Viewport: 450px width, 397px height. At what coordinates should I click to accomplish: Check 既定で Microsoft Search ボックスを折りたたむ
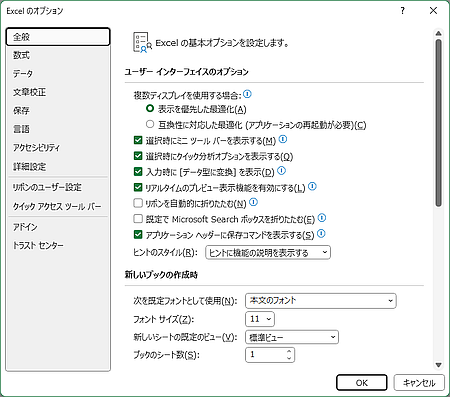pyautogui.click(x=138, y=219)
